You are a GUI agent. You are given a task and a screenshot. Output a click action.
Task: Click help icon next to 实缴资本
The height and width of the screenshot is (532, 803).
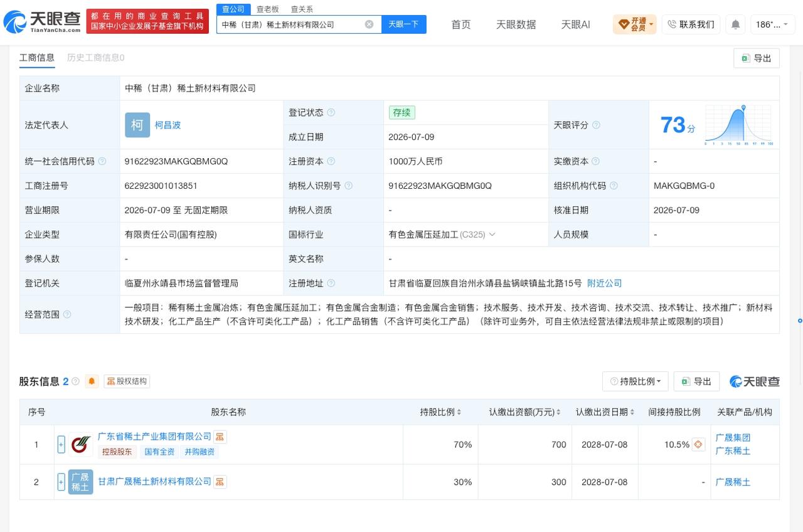[x=596, y=161]
